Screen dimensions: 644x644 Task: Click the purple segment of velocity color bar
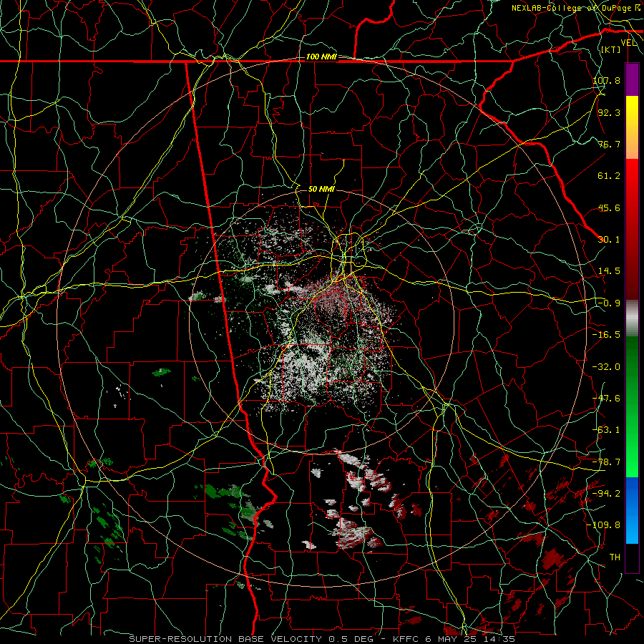(x=632, y=79)
